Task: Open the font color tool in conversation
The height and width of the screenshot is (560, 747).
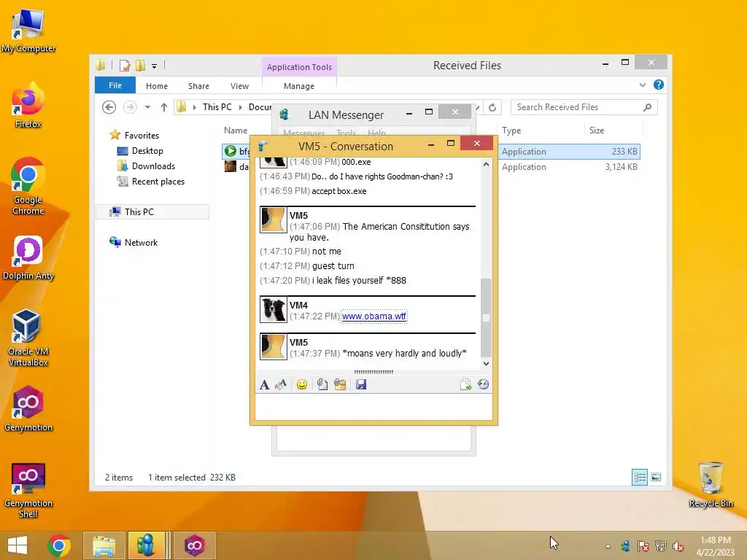Action: click(x=281, y=384)
